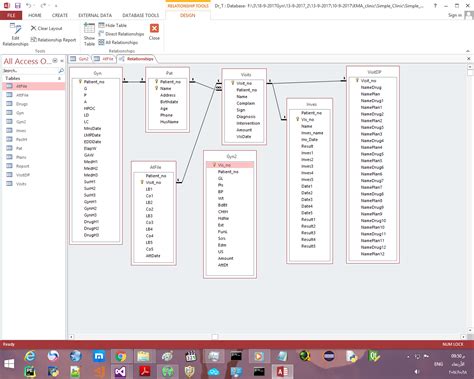Click Address field in Pat table box
Viewport: 474px width, 379px height.
168,95
